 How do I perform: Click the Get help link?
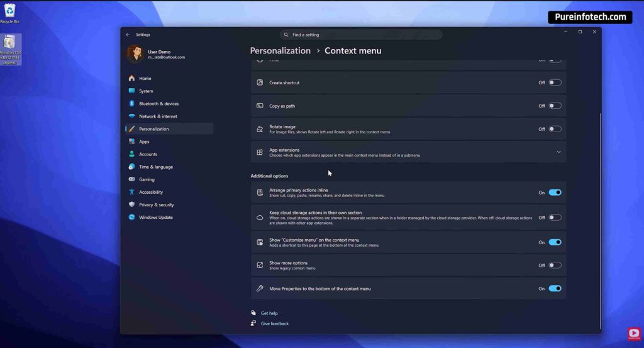coord(269,313)
